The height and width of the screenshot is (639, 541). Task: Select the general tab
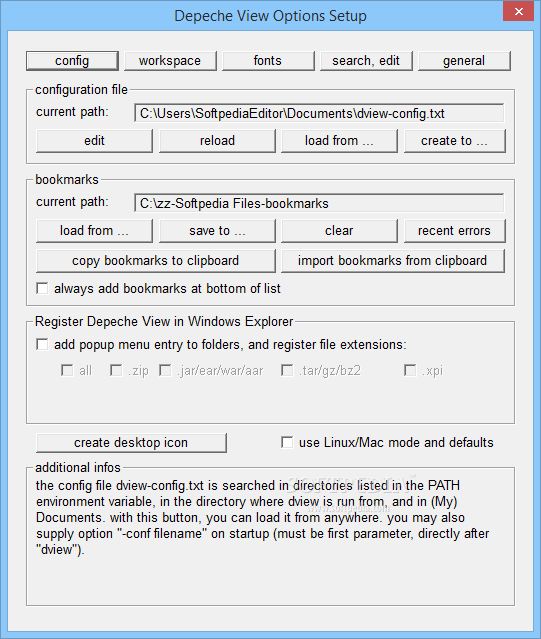[x=464, y=61]
